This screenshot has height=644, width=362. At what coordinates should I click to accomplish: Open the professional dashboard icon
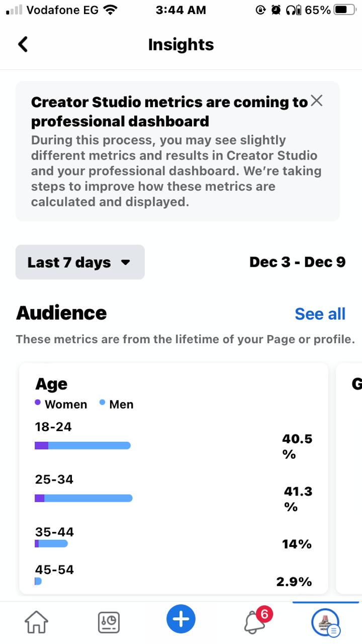click(x=109, y=622)
